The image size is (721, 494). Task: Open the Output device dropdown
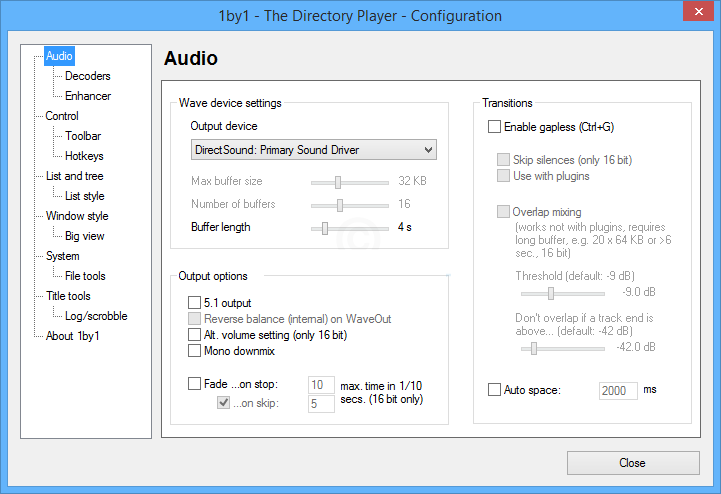(x=313, y=150)
